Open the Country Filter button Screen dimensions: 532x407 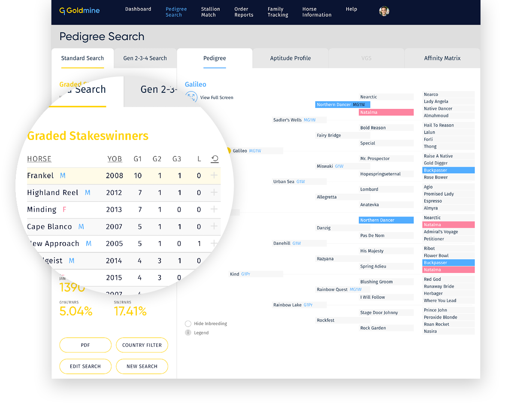(x=142, y=345)
